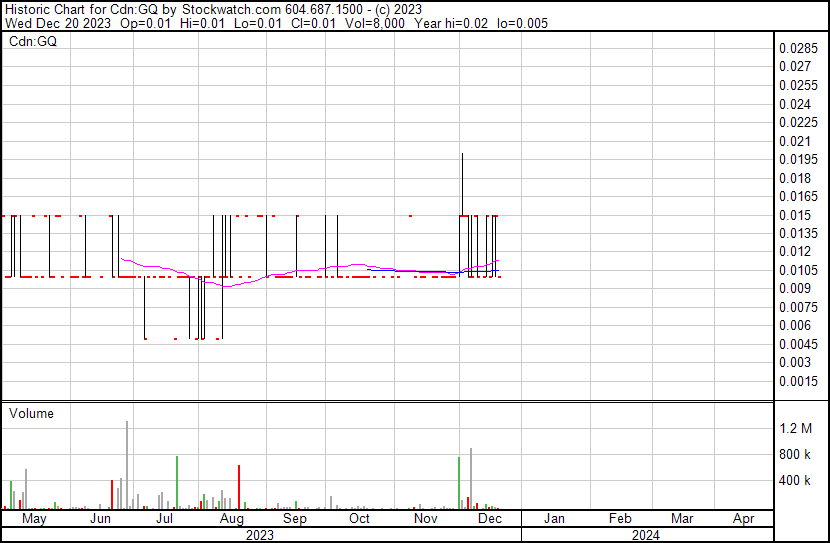Click the Volume panel label

pos(31,413)
